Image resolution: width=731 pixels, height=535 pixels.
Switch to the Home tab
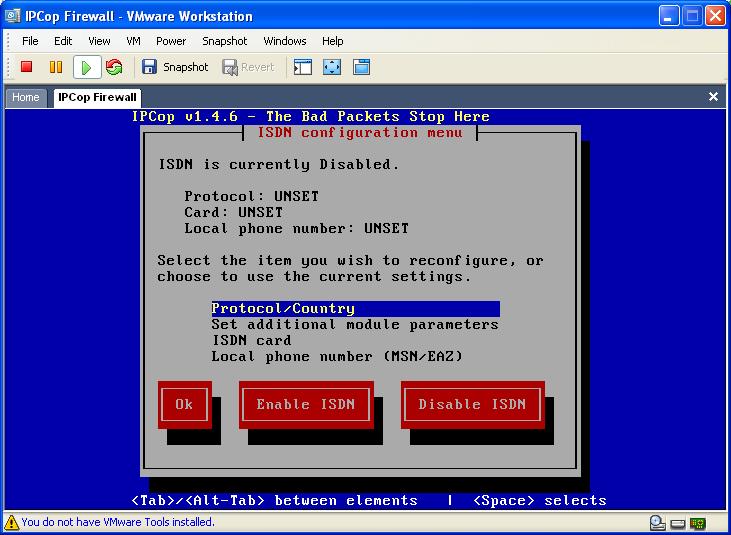point(26,97)
